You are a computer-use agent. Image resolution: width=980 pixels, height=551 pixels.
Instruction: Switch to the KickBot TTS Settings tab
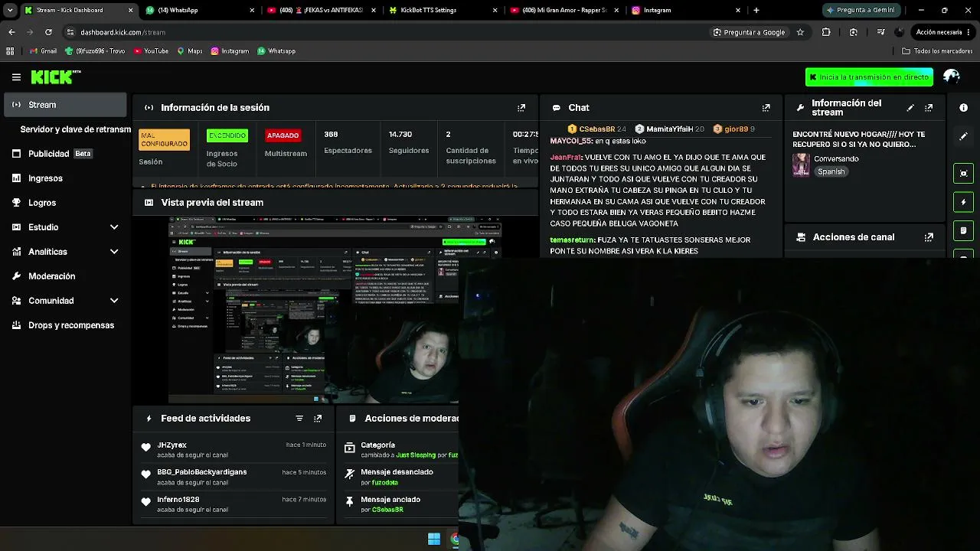coord(443,10)
